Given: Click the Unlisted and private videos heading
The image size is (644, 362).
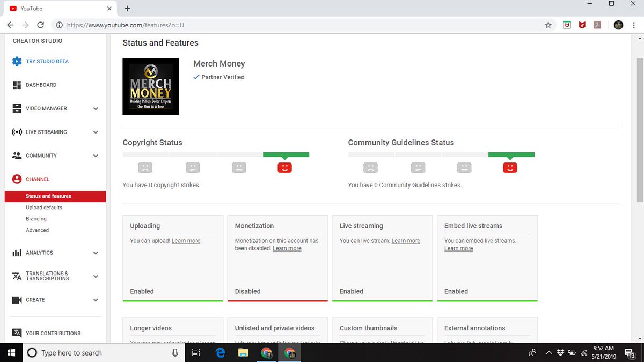Looking at the screenshot, I should click(275, 328).
